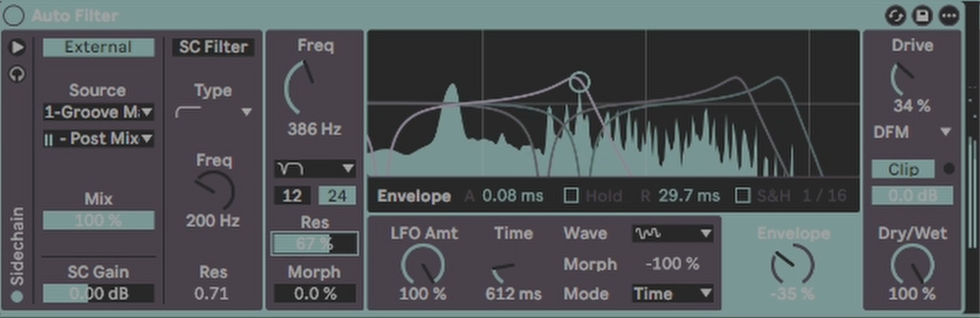
Task: Open the sidechain Source track dropdown
Action: tap(98, 112)
